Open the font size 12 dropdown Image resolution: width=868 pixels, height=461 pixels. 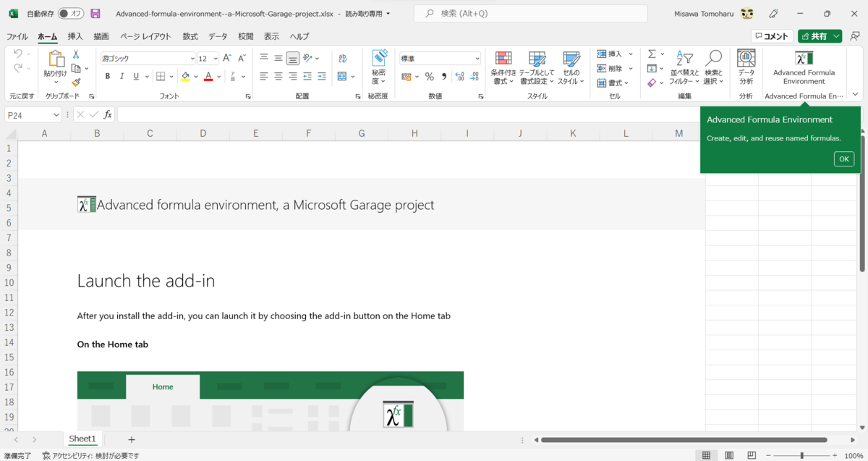click(x=215, y=59)
